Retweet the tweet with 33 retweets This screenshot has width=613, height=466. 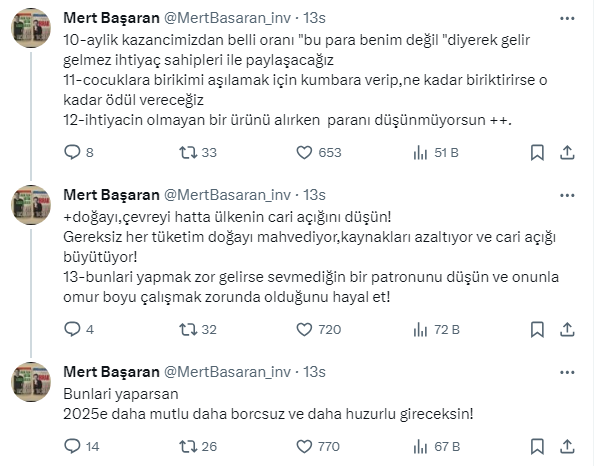point(187,153)
